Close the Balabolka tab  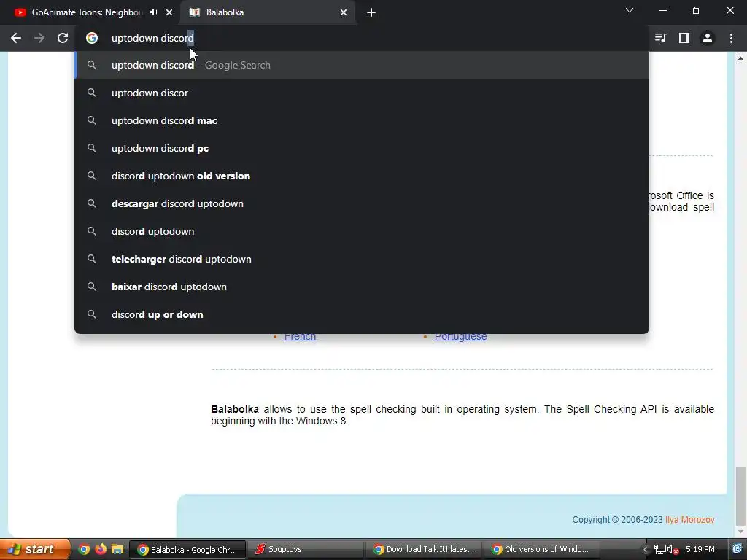tap(344, 12)
